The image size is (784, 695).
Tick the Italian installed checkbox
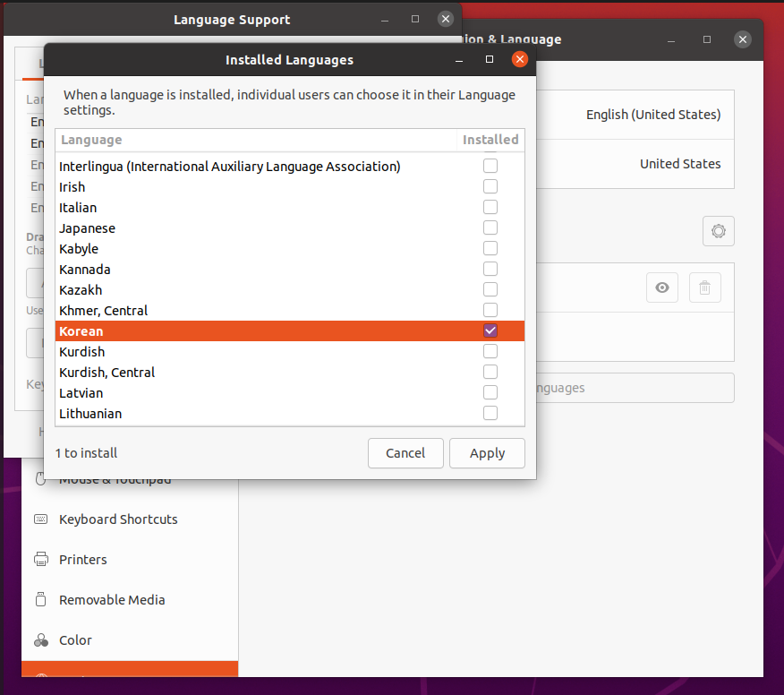point(490,207)
